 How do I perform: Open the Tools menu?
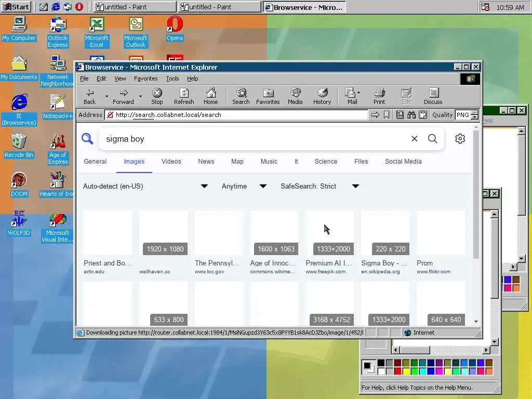click(x=172, y=79)
